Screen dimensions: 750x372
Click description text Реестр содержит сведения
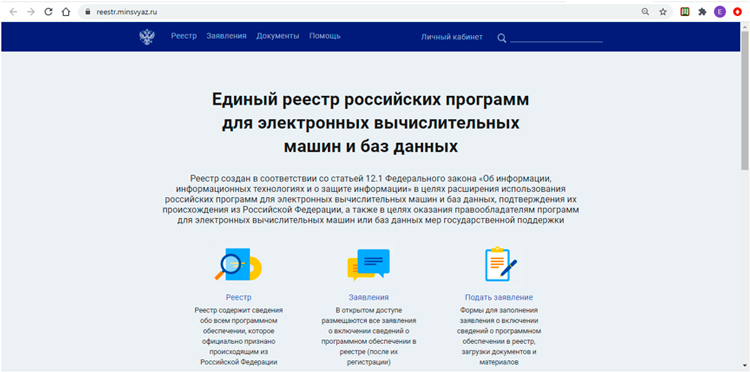pos(238,336)
